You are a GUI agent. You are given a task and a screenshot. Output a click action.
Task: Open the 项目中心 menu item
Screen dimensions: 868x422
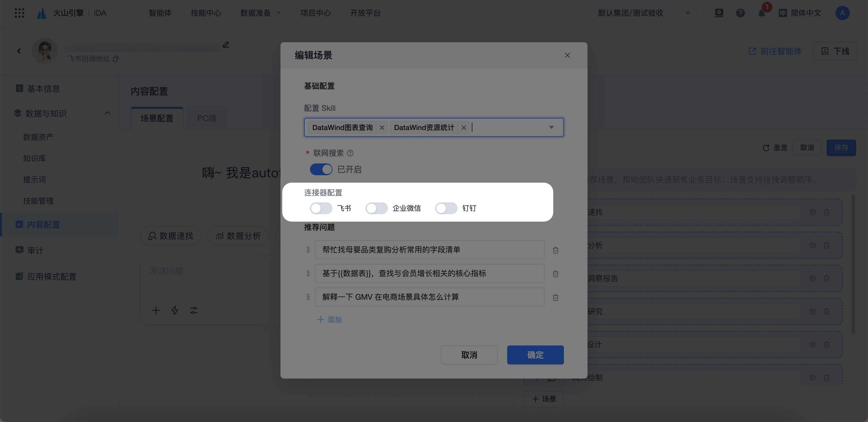coord(316,13)
